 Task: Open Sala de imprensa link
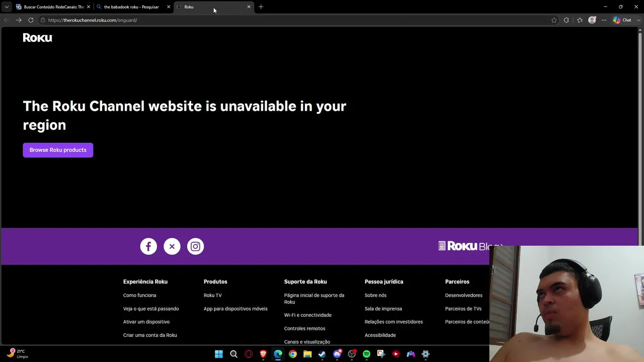[383, 309]
